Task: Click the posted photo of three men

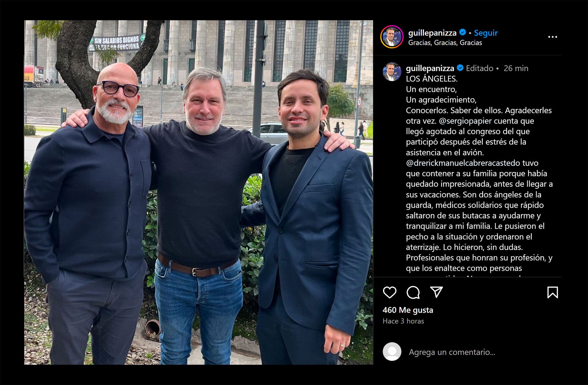Action: coord(198,192)
